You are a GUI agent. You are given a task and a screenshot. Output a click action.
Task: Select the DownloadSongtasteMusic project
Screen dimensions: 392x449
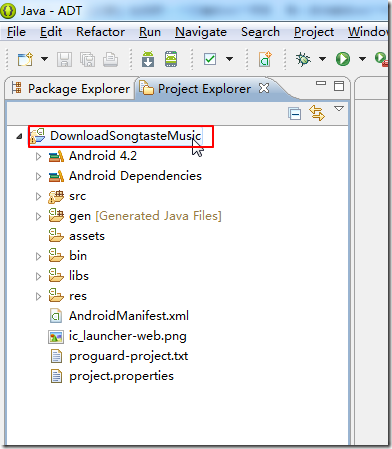tap(125, 136)
